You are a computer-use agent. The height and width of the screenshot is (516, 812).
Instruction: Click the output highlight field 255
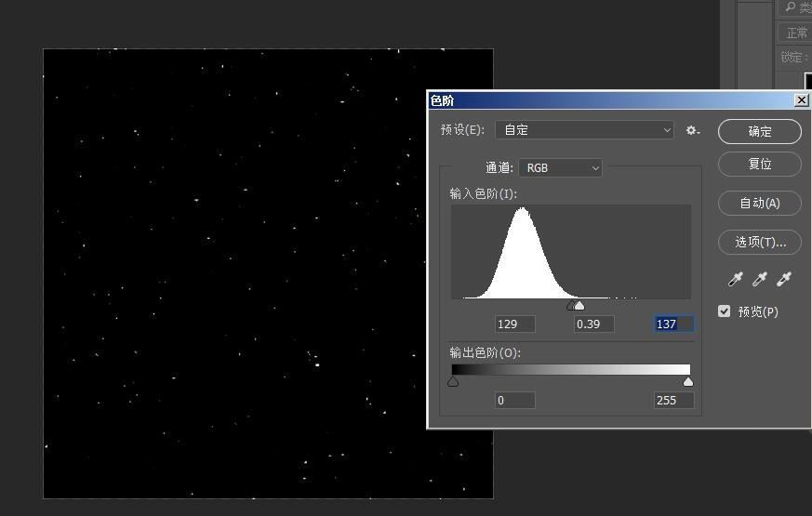click(673, 400)
